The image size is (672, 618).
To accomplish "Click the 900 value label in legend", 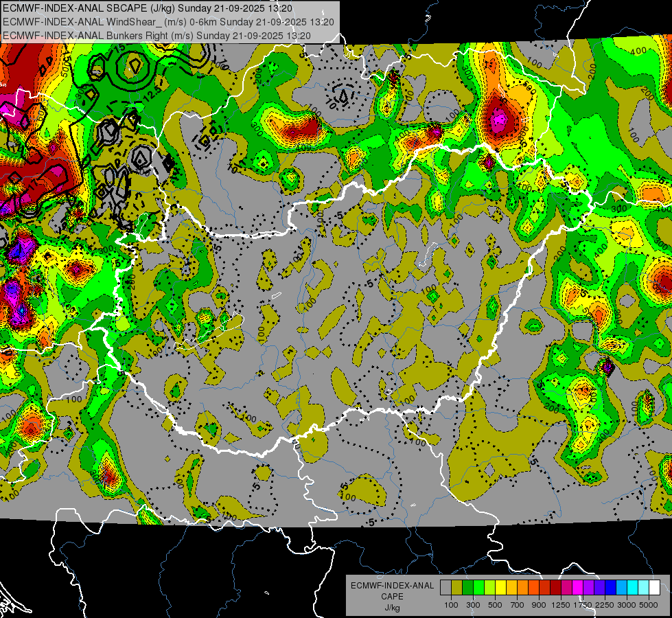I will [x=539, y=605].
